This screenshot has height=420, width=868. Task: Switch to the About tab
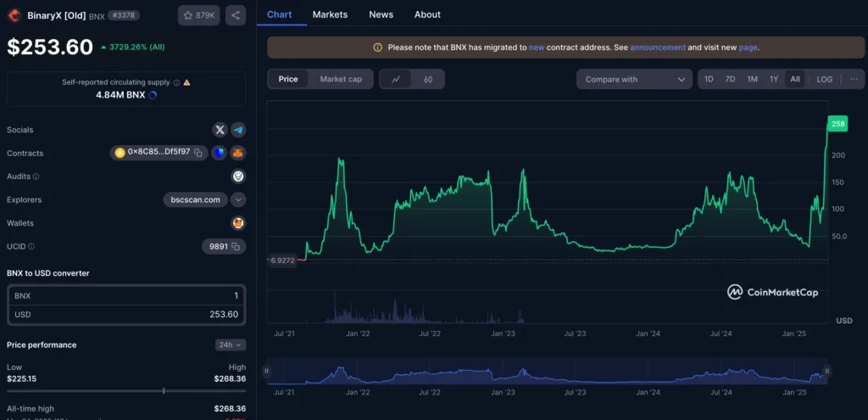click(427, 14)
